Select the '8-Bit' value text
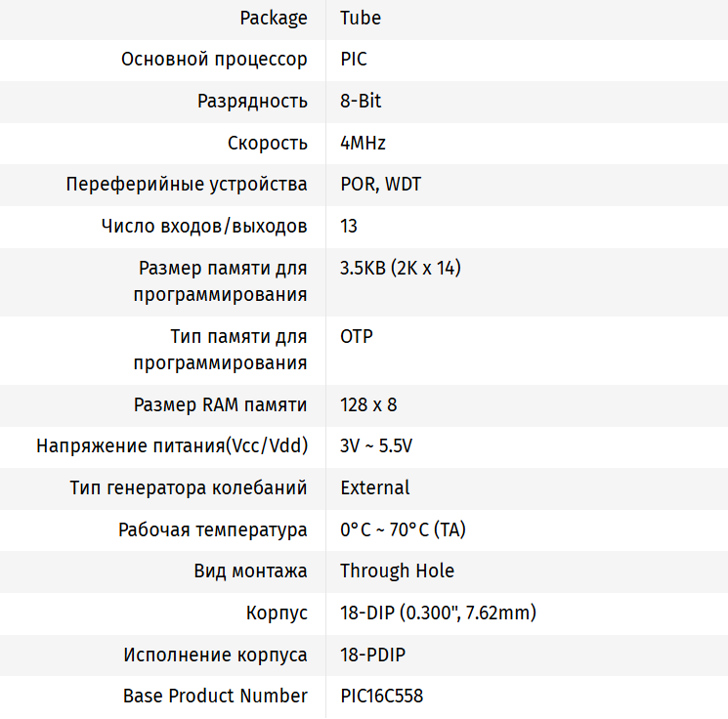This screenshot has height=719, width=728. coord(361,102)
